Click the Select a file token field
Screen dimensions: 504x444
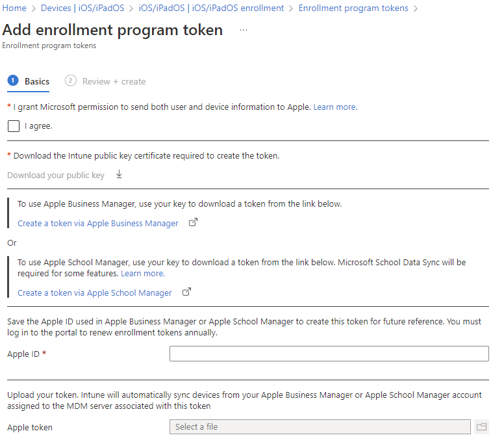[x=320, y=426]
